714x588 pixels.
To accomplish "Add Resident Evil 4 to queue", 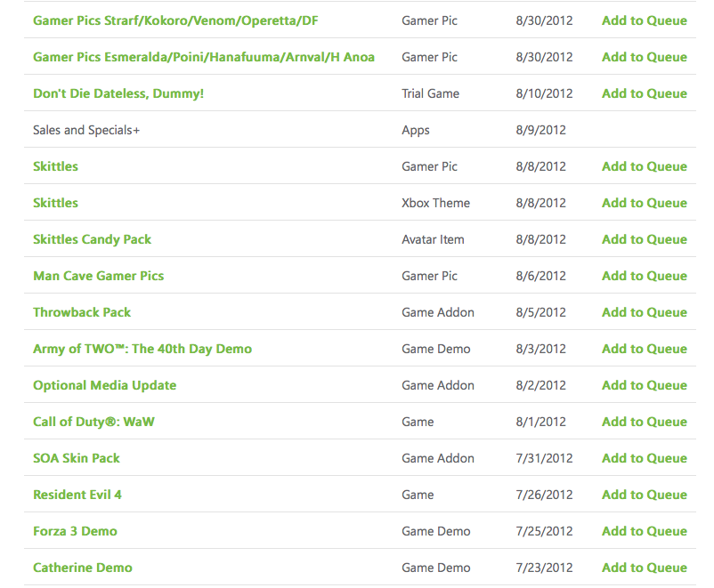I will [645, 495].
